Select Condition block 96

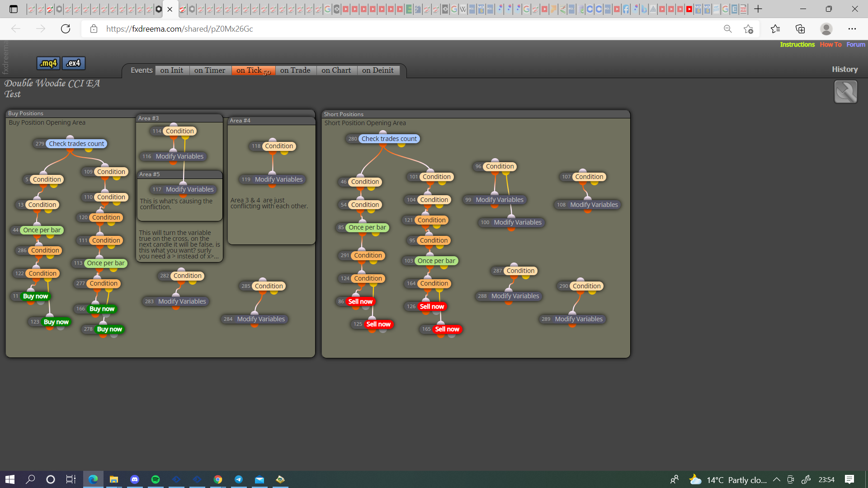(x=495, y=166)
